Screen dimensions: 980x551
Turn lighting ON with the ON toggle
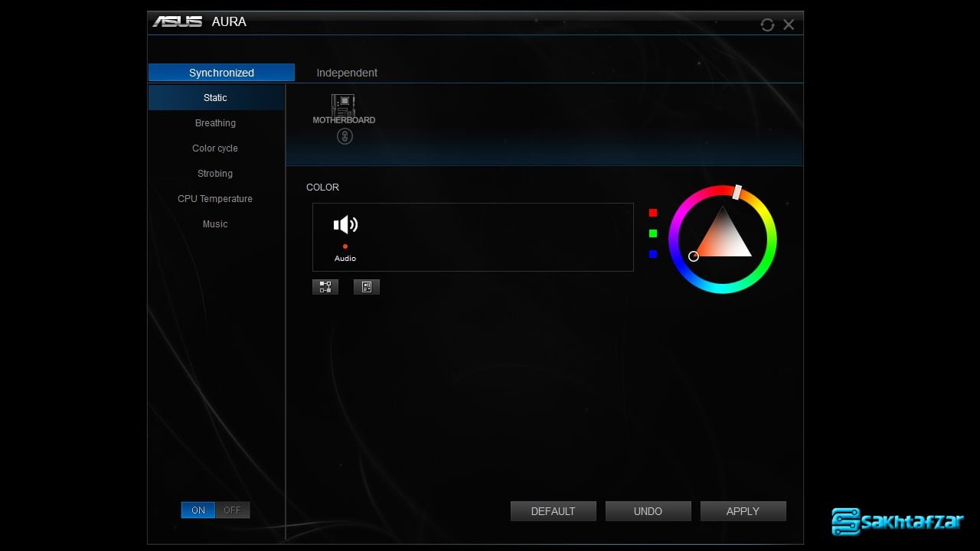pyautogui.click(x=198, y=510)
